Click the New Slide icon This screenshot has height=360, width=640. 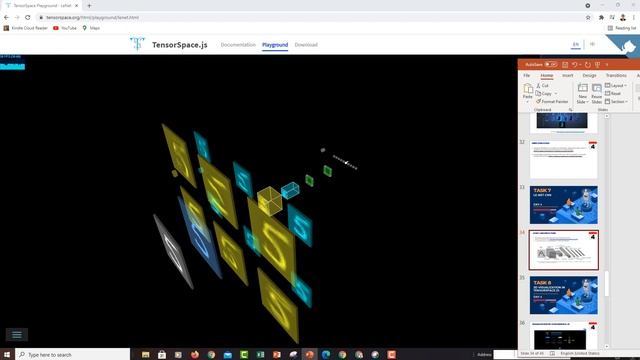pyautogui.click(x=582, y=88)
